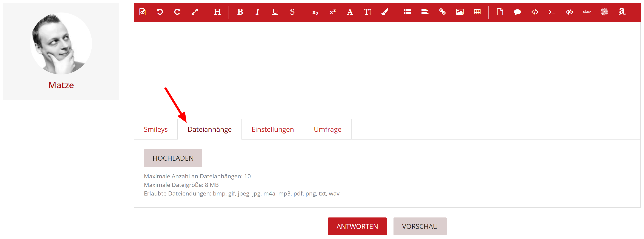The width and height of the screenshot is (644, 239).
Task: Open the Einstellungen tab
Action: 272,129
